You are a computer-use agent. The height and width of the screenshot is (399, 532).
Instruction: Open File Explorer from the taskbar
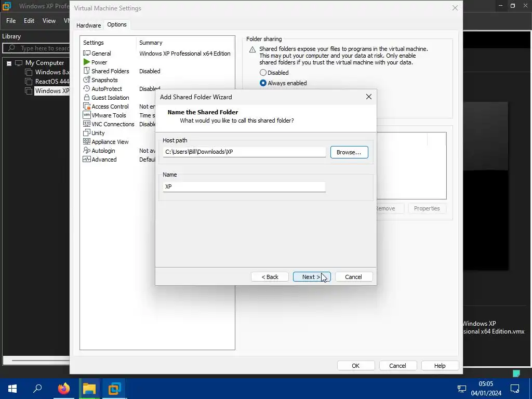(89, 389)
